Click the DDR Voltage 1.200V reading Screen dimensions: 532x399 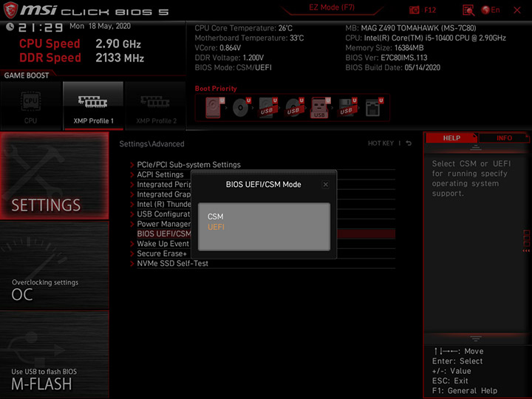pos(229,58)
